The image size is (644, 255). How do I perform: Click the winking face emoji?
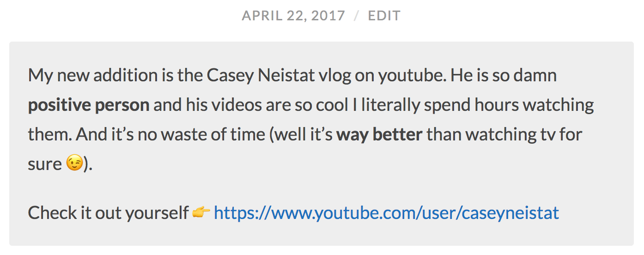coord(74,164)
